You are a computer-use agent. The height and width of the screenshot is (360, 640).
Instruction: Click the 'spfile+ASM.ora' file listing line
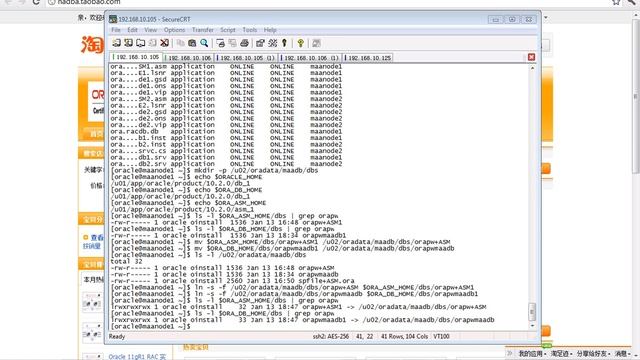coord(232,281)
